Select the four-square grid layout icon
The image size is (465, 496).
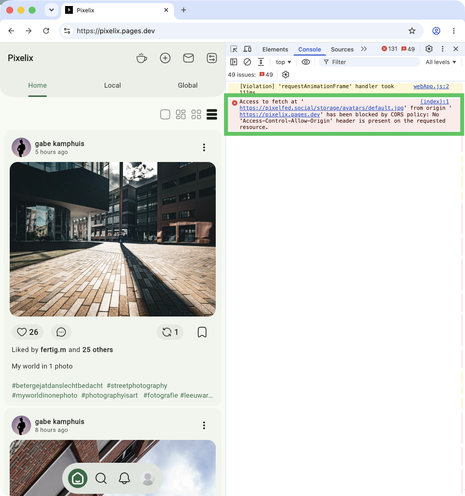click(x=196, y=114)
